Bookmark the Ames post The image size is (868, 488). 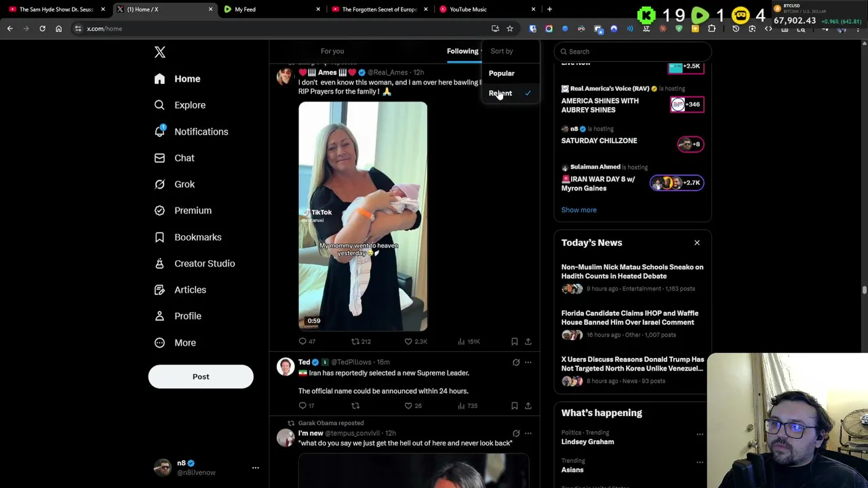coord(515,342)
